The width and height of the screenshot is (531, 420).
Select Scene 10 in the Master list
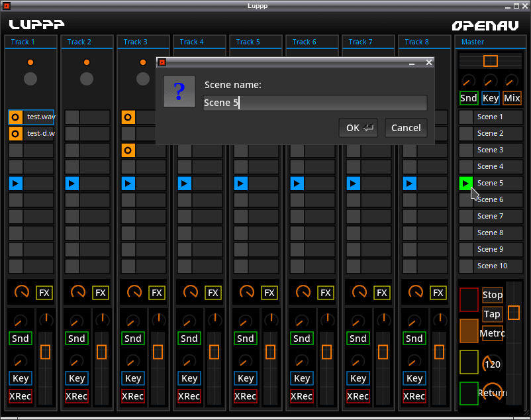pos(491,266)
